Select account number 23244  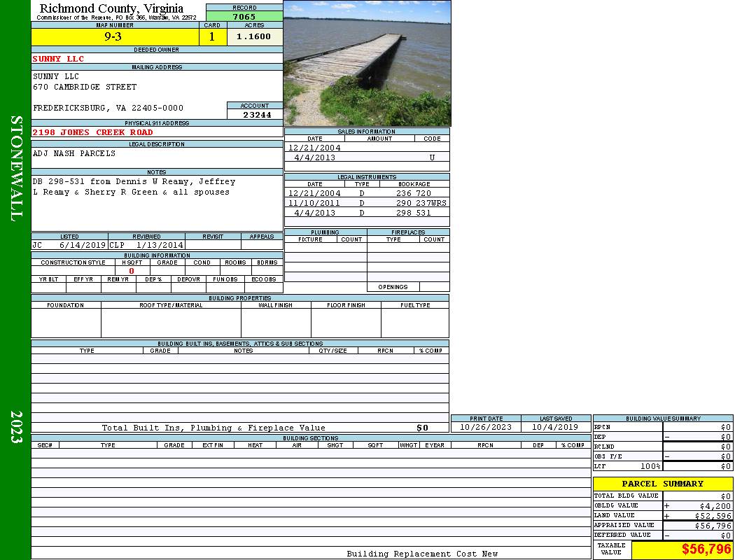[x=255, y=115]
